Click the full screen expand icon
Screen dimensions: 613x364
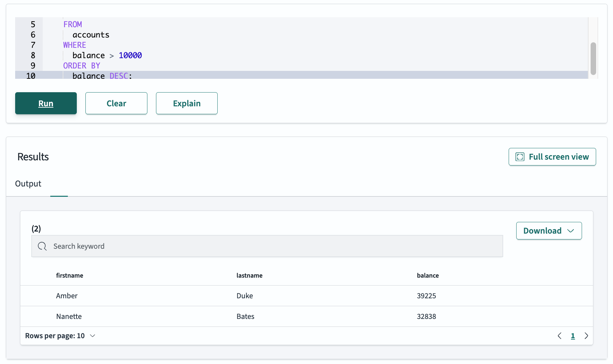pos(520,157)
